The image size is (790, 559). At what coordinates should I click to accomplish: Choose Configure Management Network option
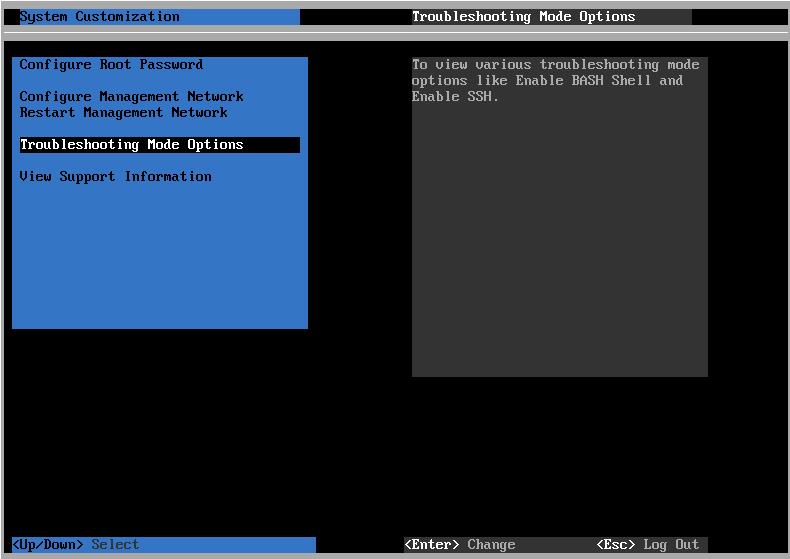131,97
